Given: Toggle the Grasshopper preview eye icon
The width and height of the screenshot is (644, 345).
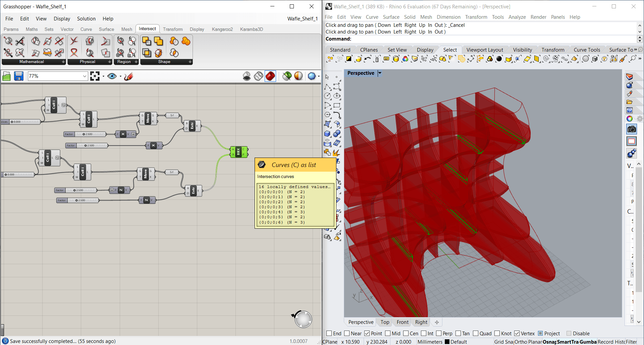Looking at the screenshot, I should [x=112, y=76].
